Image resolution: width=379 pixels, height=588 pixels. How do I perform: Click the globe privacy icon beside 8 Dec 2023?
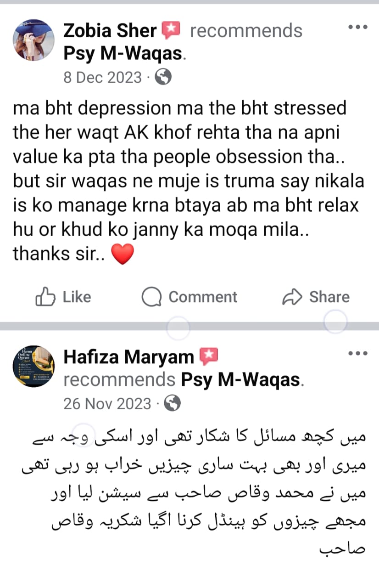click(x=163, y=77)
